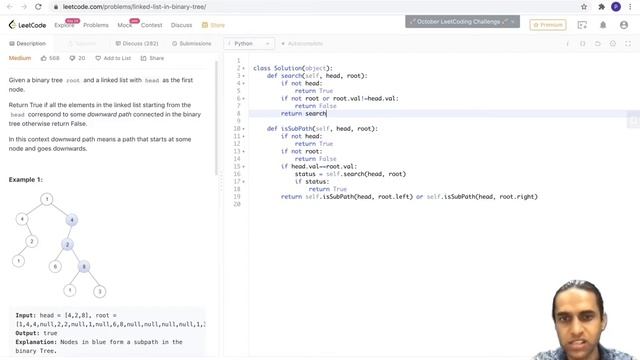Collapse def search fold arrow on line 3

(x=244, y=76)
